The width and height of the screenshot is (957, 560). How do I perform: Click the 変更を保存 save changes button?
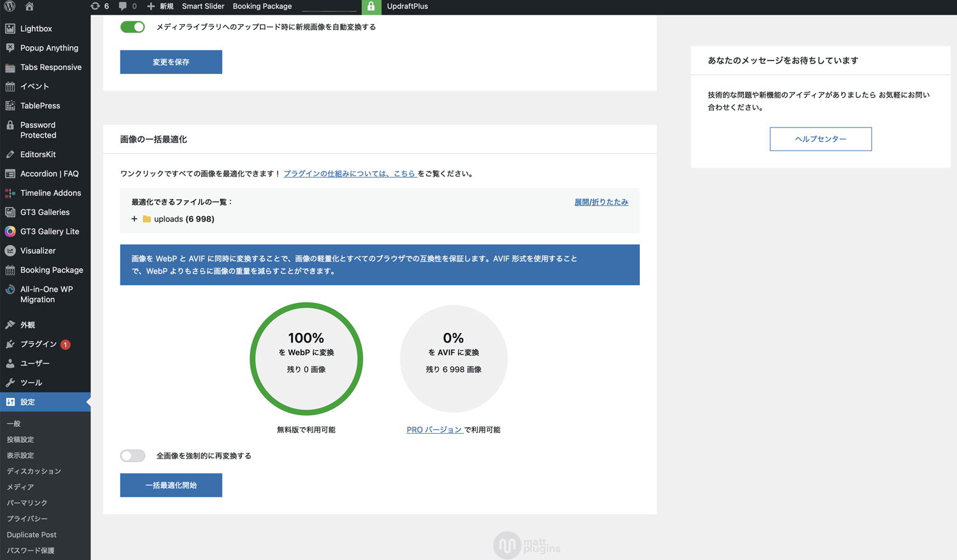(171, 62)
